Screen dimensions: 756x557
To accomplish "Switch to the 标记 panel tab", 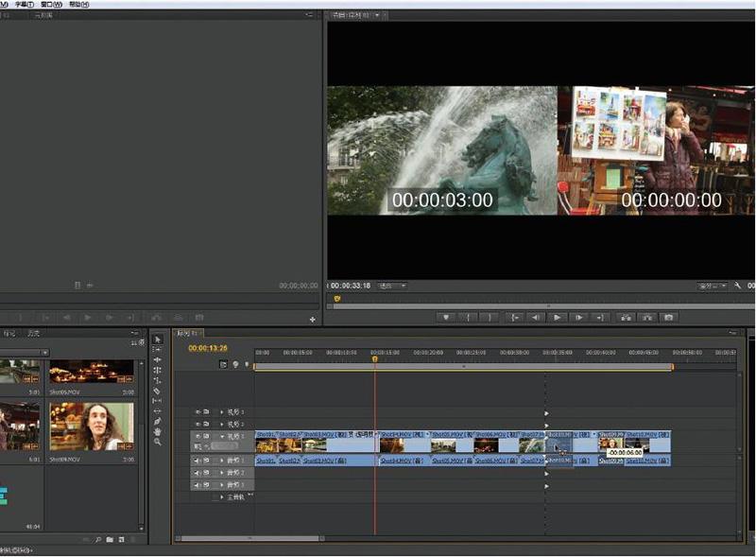I will (9, 334).
